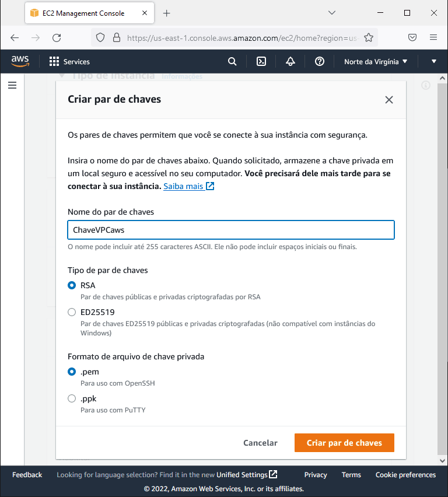
Task: Open the Terms footer link
Action: coord(351,475)
